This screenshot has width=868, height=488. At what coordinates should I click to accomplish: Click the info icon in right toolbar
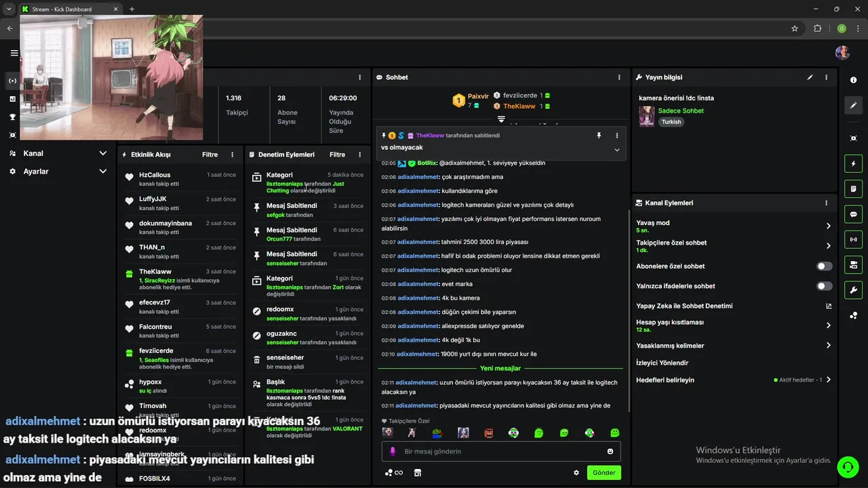click(853, 80)
